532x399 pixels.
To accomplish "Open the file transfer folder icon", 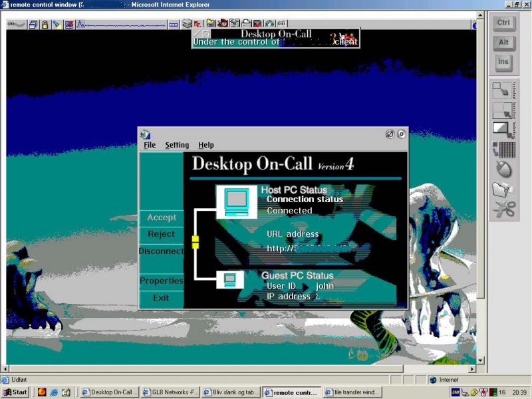I will point(503,189).
